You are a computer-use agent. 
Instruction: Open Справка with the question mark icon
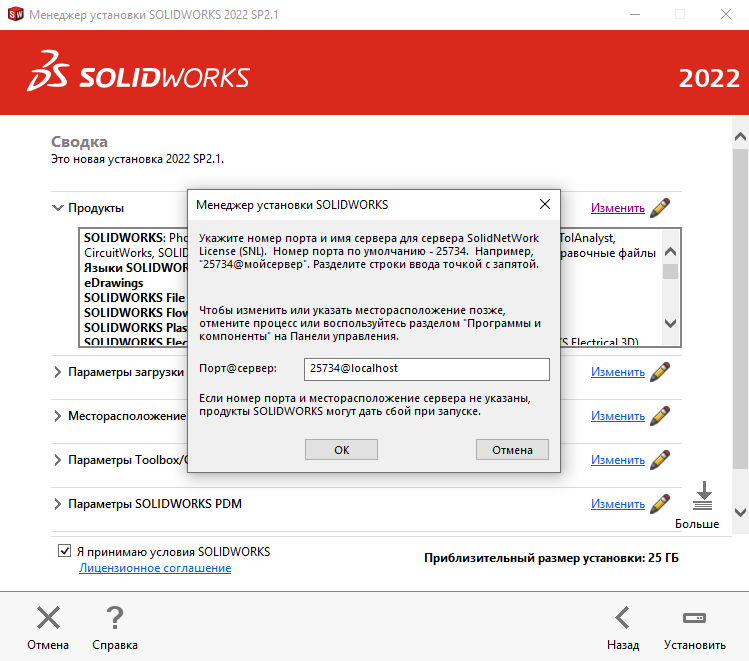tap(115, 618)
